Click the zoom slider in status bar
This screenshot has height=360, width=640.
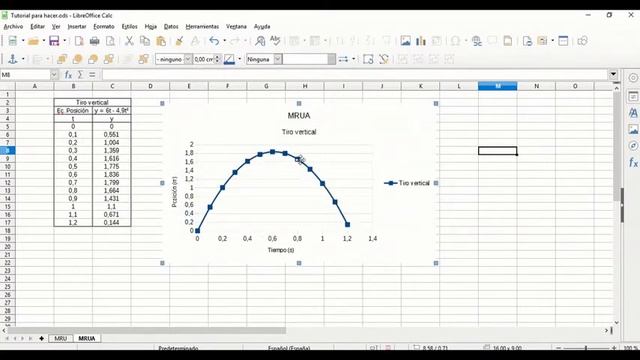[586, 348]
